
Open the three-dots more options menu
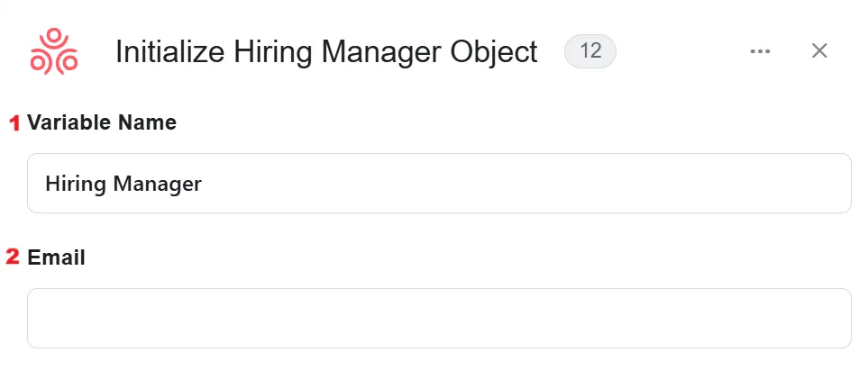point(760,51)
